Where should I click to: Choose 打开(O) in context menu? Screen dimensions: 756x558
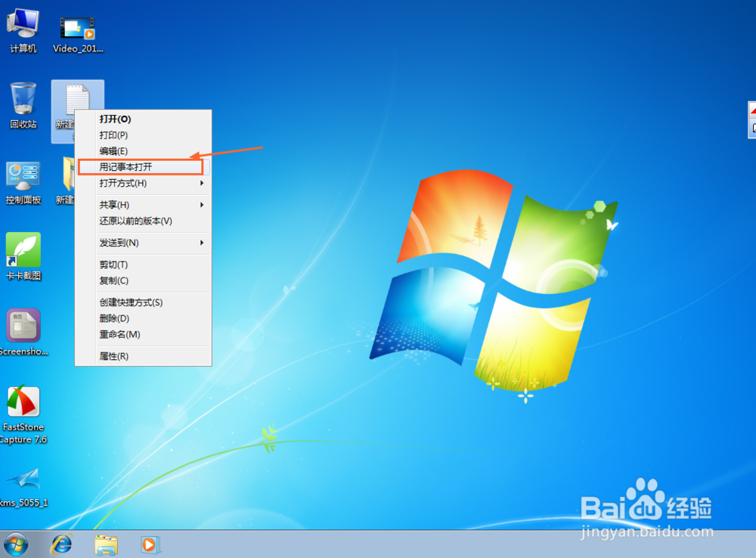coord(144,119)
